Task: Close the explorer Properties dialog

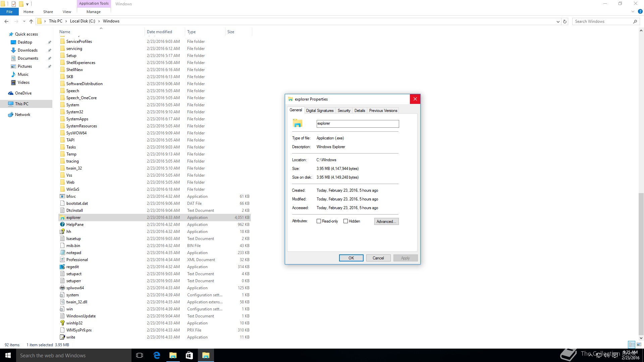Action: click(415, 99)
